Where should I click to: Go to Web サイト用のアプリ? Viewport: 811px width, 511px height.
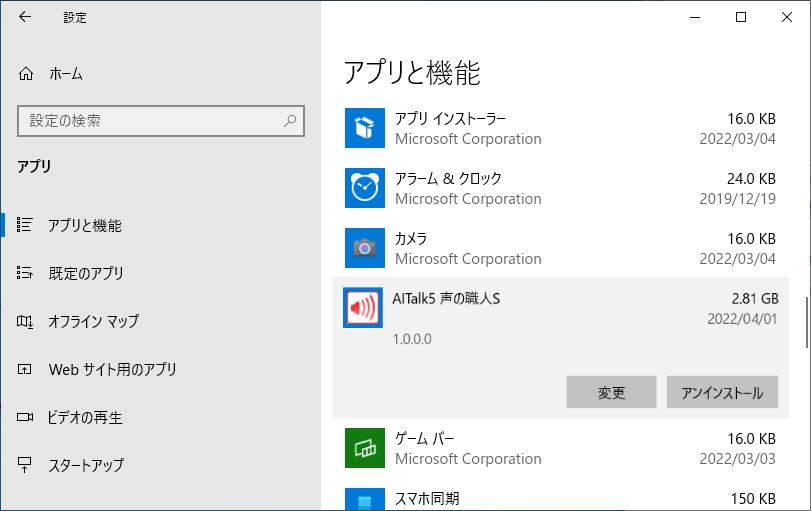113,369
